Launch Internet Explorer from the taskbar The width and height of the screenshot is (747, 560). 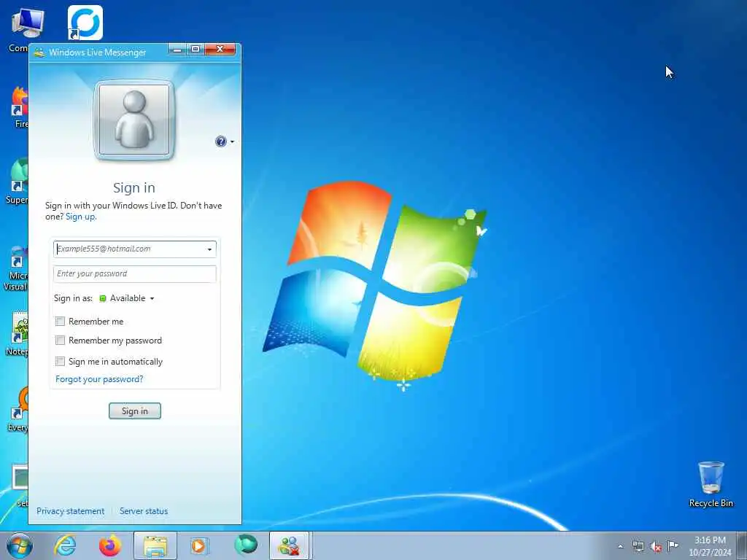65,545
